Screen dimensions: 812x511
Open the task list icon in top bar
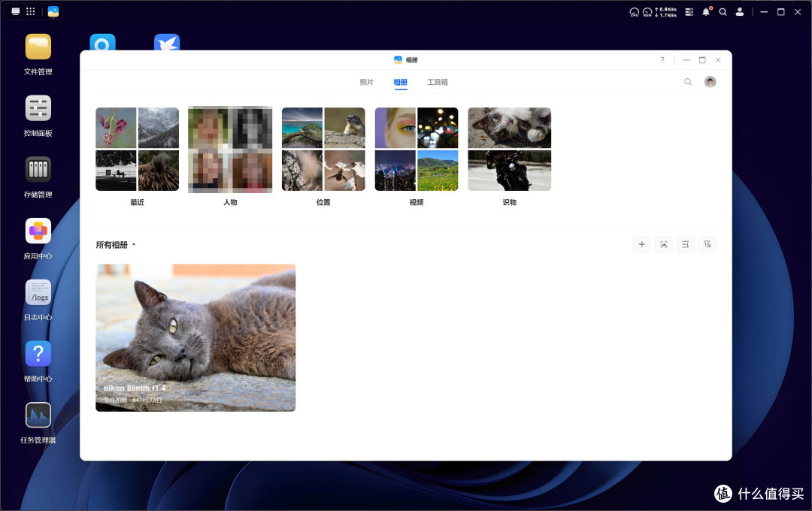(689, 12)
